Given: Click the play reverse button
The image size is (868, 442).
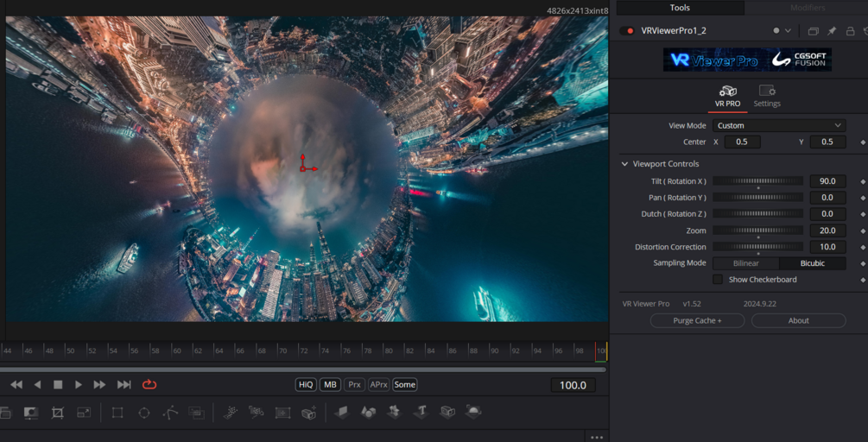Looking at the screenshot, I should click(37, 384).
